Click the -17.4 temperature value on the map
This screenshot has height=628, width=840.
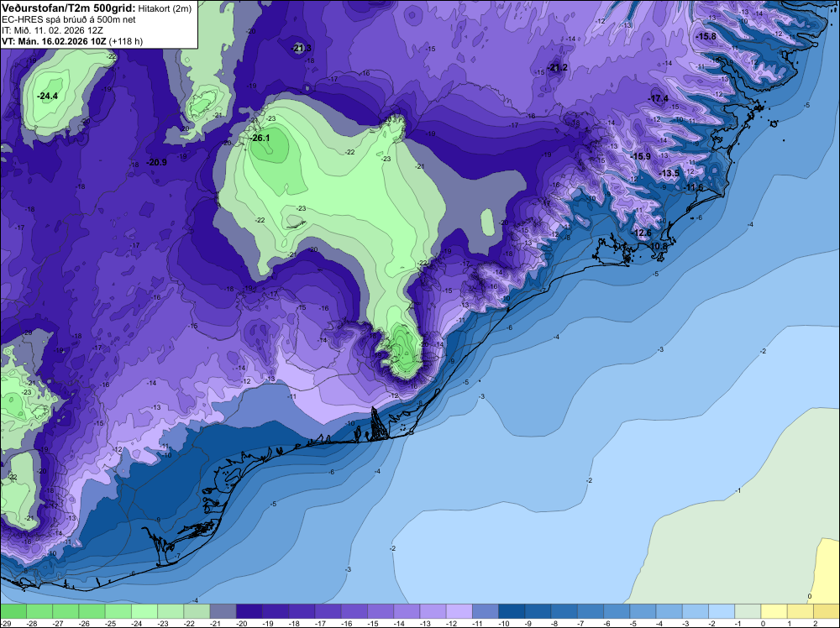click(659, 98)
